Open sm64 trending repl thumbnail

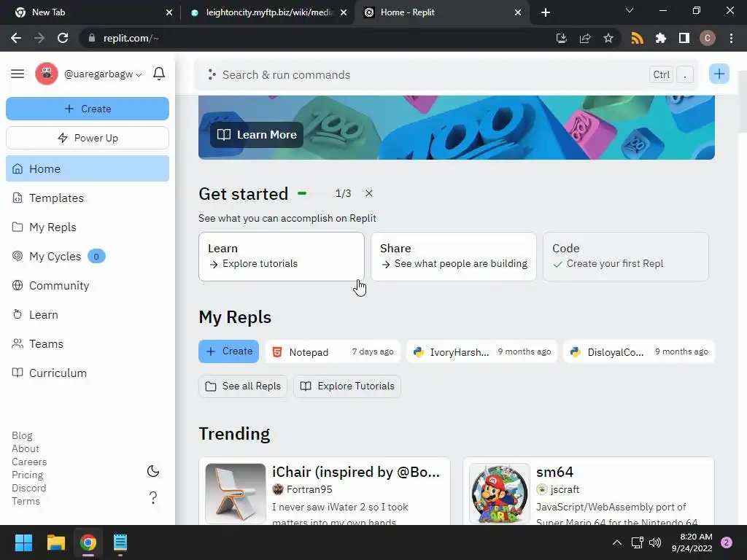point(500,494)
